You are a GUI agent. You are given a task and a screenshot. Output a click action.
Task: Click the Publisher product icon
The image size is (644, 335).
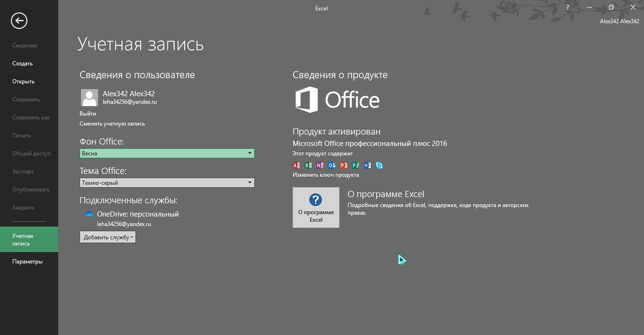point(355,165)
